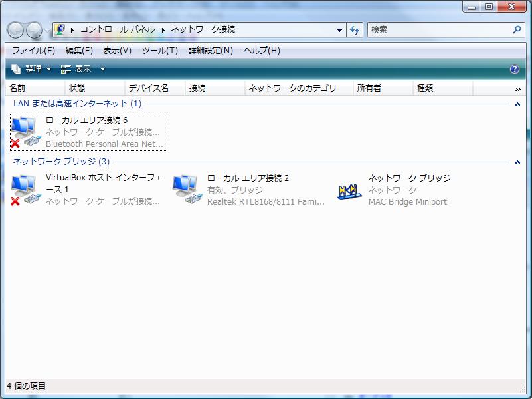Viewport: 532px width, 399px height.
Task: Click the magnifier search icon
Action: [517, 30]
